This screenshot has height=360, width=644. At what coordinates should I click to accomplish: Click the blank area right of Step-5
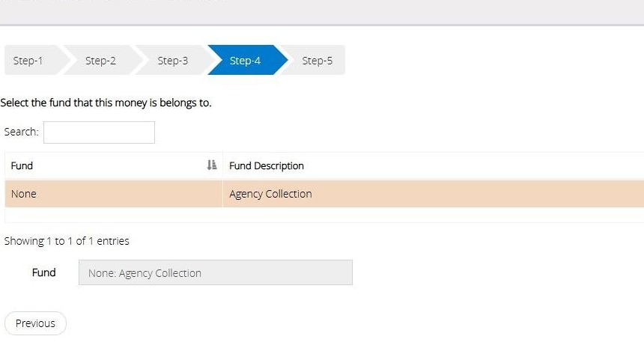(487, 61)
